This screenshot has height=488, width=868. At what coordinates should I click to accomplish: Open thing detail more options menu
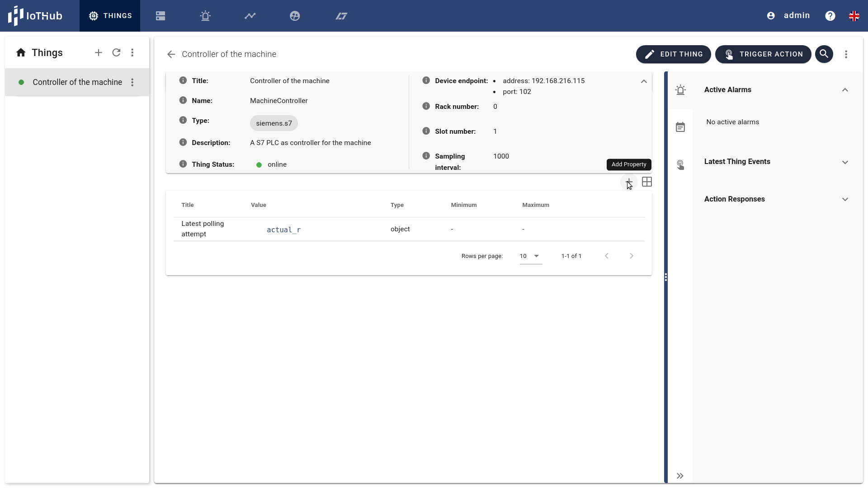(x=846, y=54)
